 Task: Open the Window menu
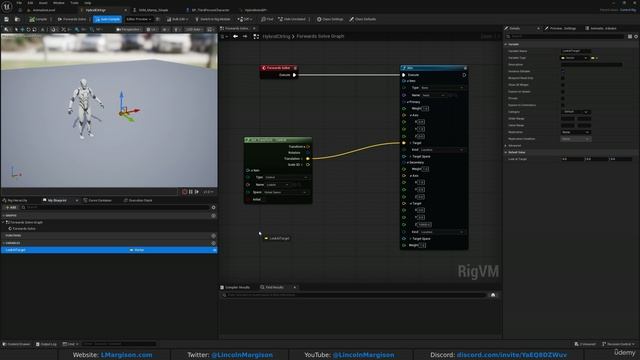(59, 3)
